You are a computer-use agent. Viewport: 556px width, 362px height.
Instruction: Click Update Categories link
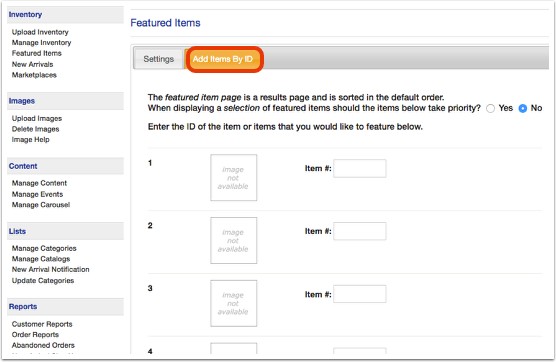(43, 280)
